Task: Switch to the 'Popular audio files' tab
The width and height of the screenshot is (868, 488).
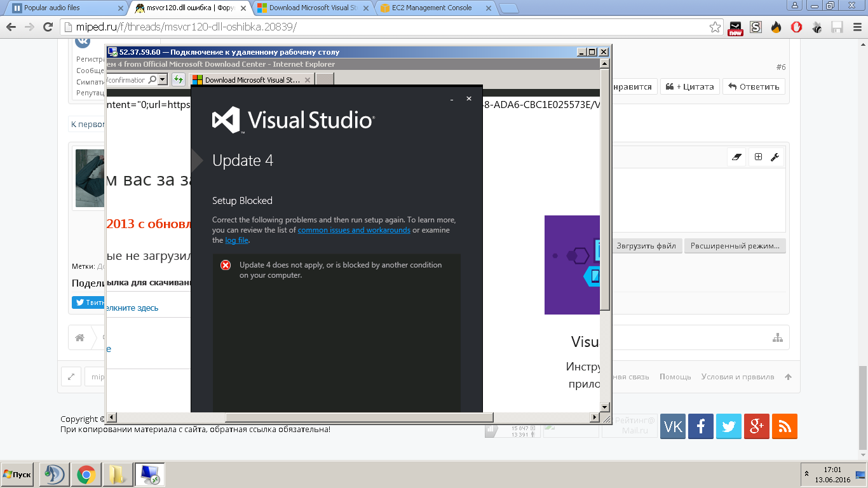Action: [x=65, y=8]
